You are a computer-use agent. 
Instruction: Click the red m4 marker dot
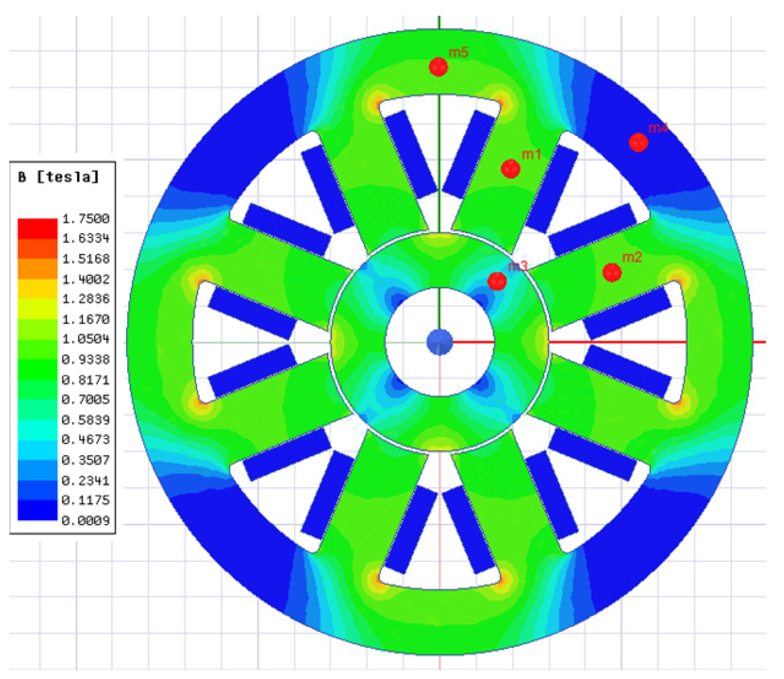(x=638, y=142)
